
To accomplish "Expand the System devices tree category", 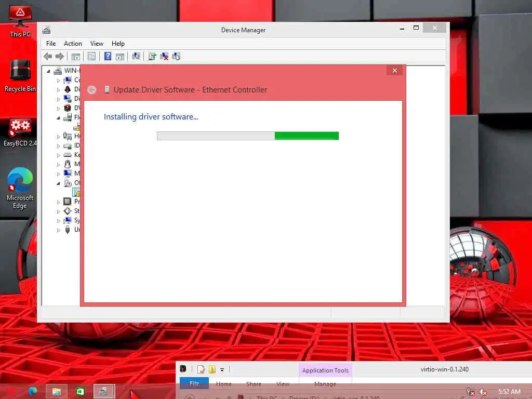I will [58, 221].
